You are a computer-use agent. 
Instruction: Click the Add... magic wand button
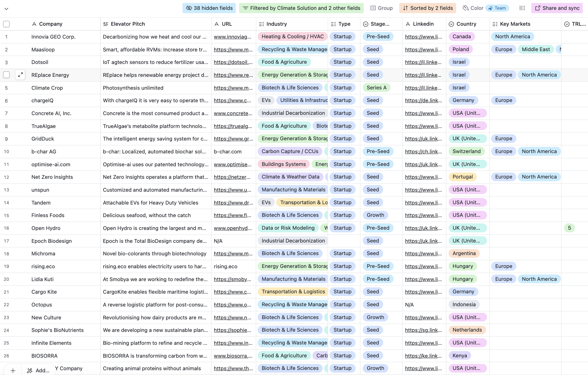coord(38,371)
